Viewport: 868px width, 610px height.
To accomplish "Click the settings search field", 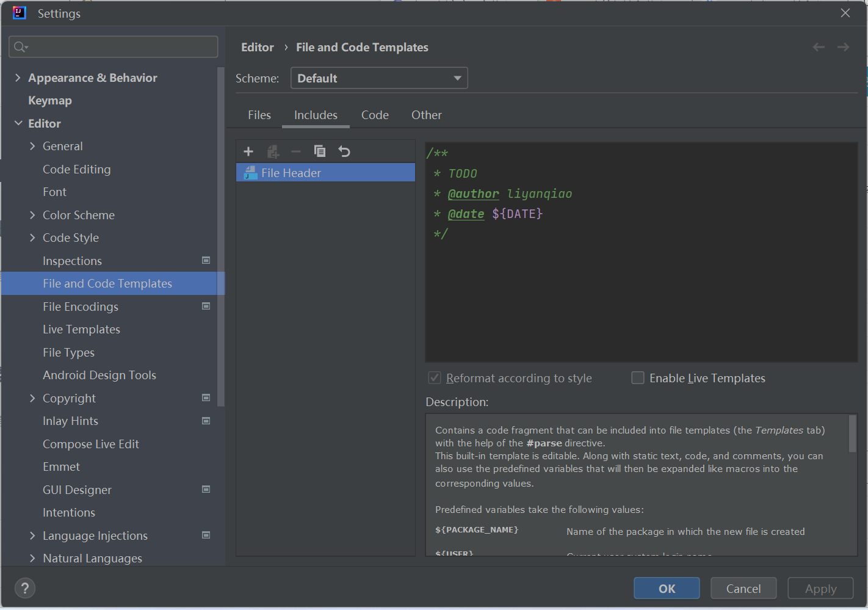I will point(114,47).
